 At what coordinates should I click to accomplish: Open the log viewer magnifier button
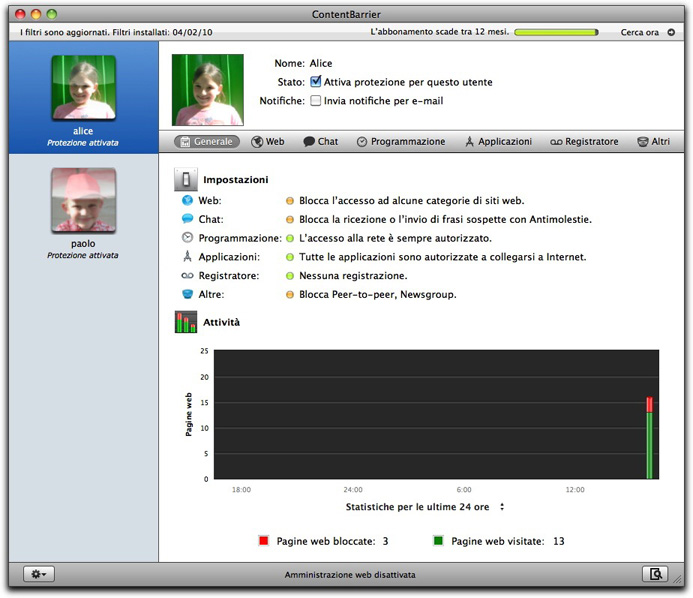(655, 574)
